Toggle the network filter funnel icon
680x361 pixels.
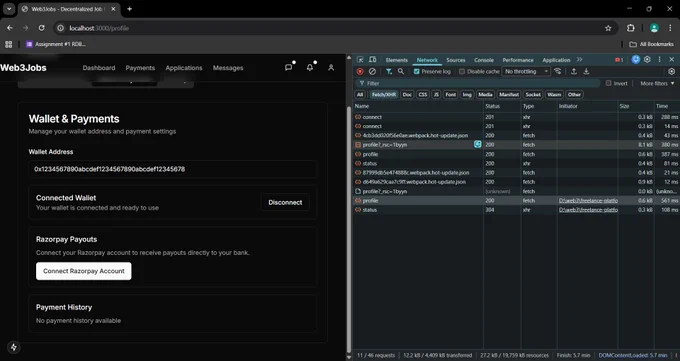tap(389, 72)
